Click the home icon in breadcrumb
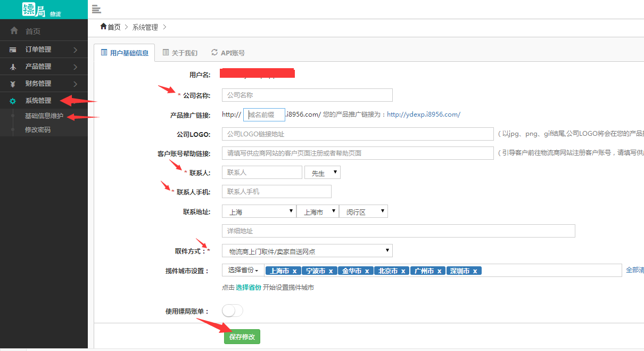Screen dimensions: 644x351 pyautogui.click(x=103, y=27)
